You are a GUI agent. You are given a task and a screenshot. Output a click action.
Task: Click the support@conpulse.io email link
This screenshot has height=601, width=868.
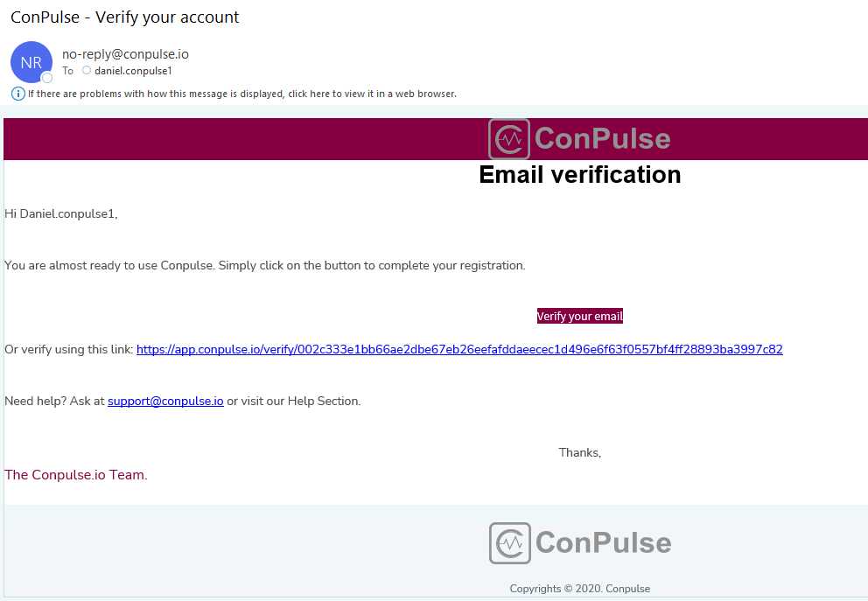(165, 401)
